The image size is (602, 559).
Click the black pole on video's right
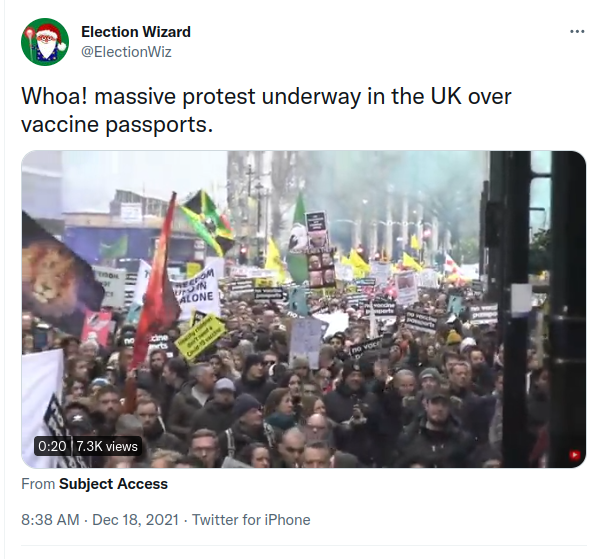[516, 307]
